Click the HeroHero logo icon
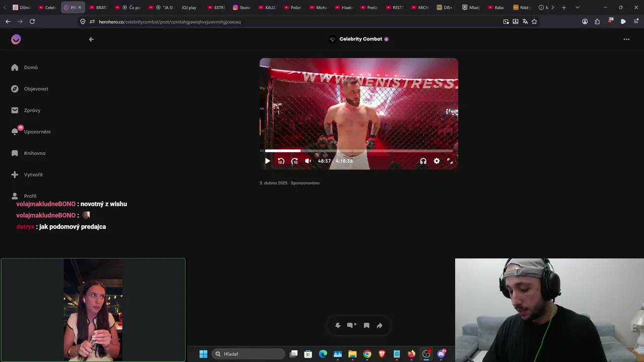 [x=16, y=39]
